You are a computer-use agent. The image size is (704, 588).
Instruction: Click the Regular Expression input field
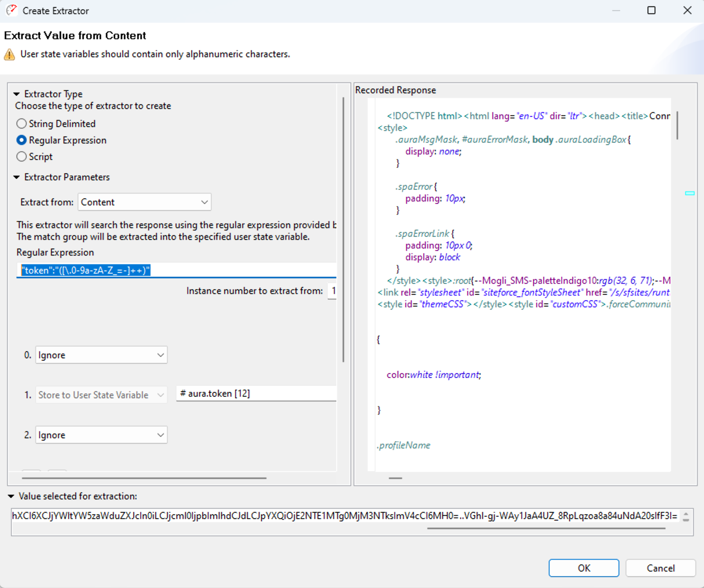pyautogui.click(x=176, y=270)
